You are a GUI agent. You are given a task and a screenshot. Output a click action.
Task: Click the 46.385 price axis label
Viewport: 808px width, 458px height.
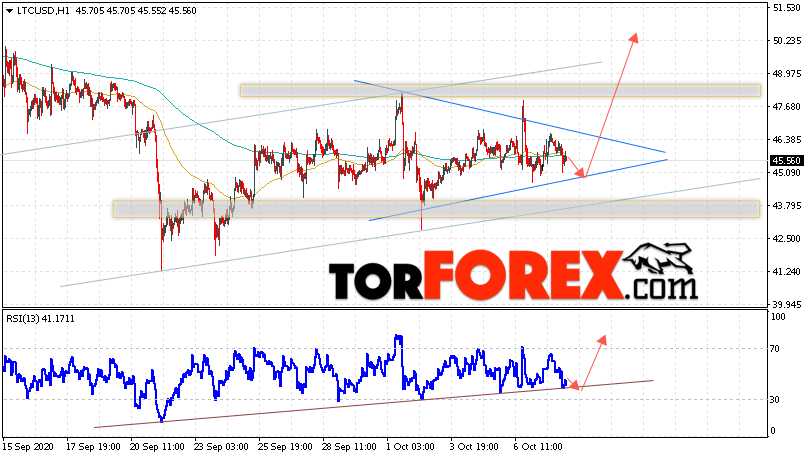[787, 140]
